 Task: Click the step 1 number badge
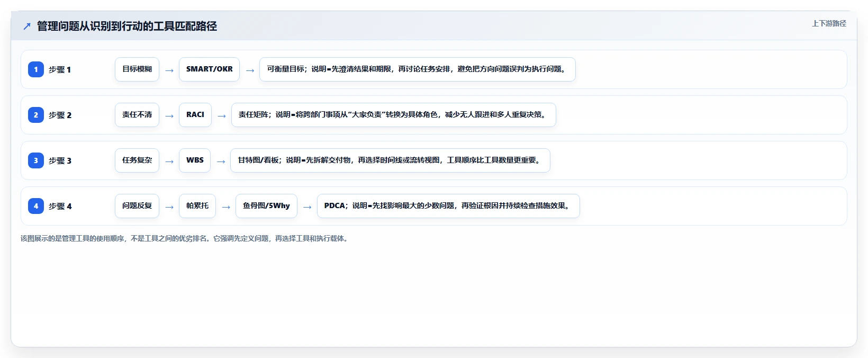[36, 69]
